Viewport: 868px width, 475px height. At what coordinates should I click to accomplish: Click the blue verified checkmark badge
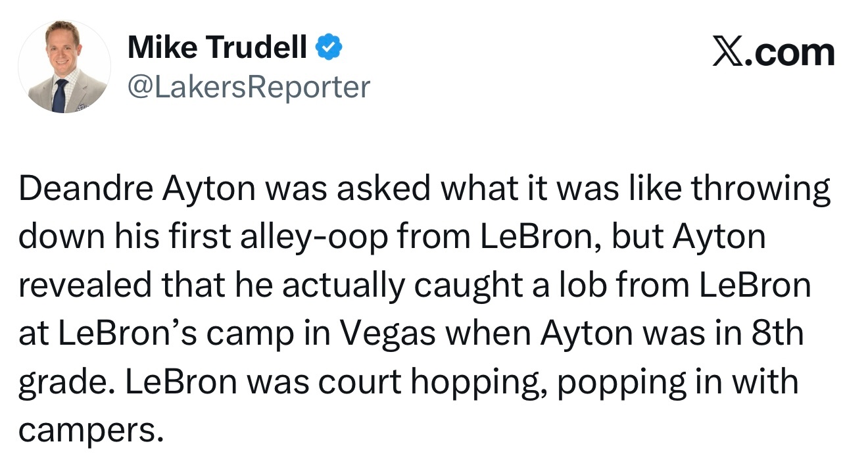pos(329,47)
